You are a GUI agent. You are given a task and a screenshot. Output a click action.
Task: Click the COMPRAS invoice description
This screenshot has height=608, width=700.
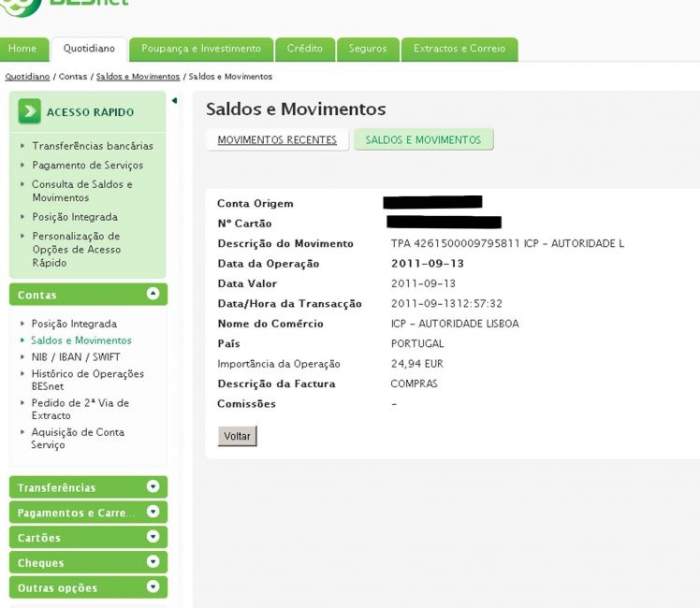point(414,384)
